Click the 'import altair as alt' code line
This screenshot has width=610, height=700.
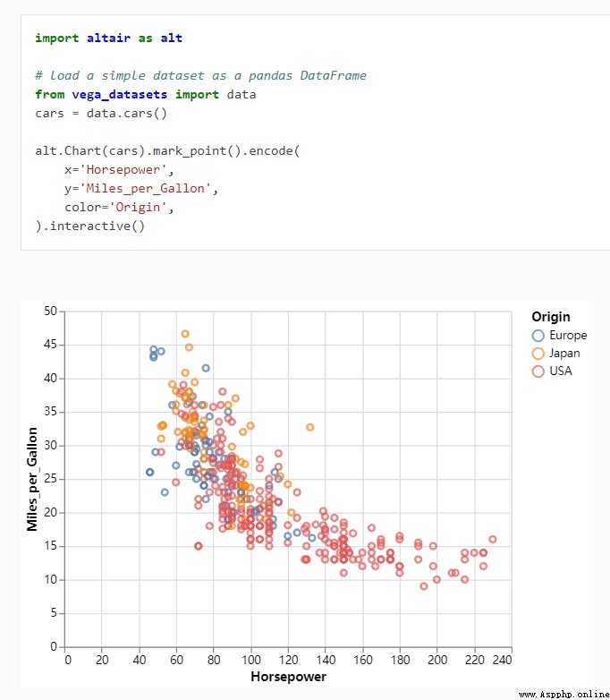[x=108, y=38]
